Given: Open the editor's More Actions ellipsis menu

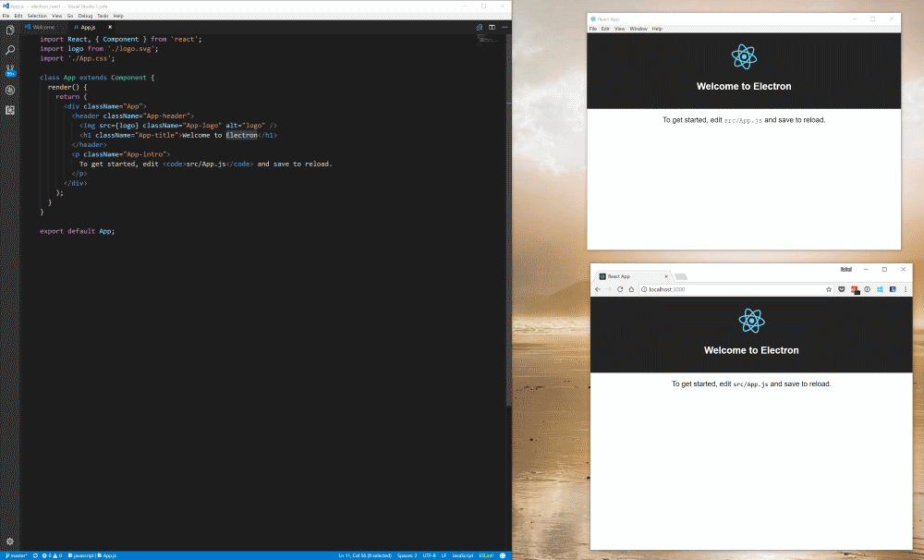Looking at the screenshot, I should click(503, 28).
